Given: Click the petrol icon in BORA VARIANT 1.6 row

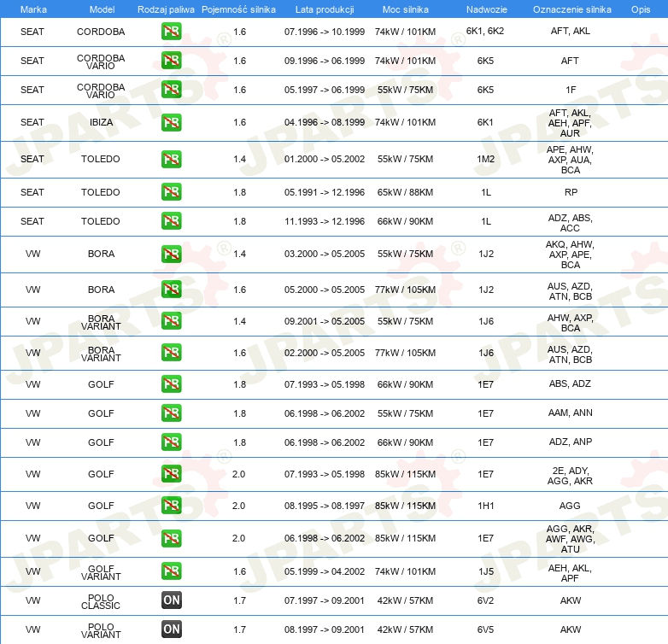Looking at the screenshot, I should 171,352.
